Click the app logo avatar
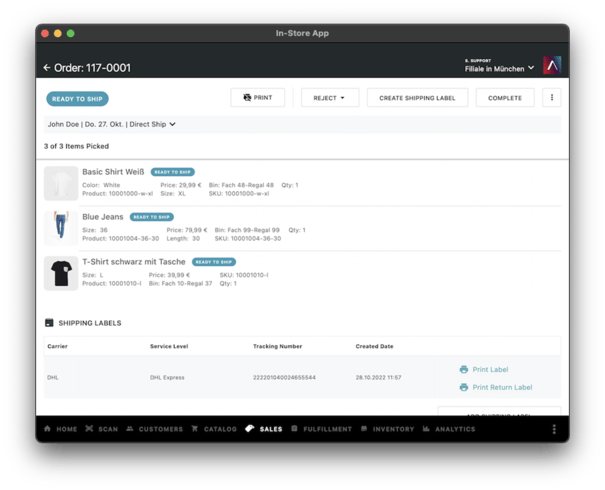 coord(552,65)
